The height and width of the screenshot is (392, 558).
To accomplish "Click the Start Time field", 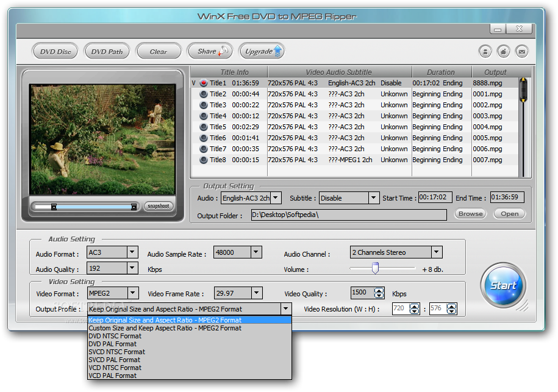I will [435, 197].
